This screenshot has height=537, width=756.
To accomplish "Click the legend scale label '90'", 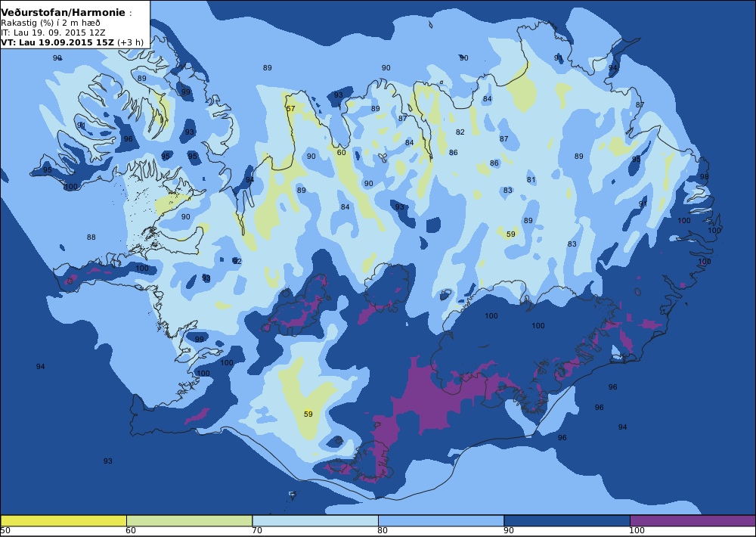I will click(x=509, y=531).
